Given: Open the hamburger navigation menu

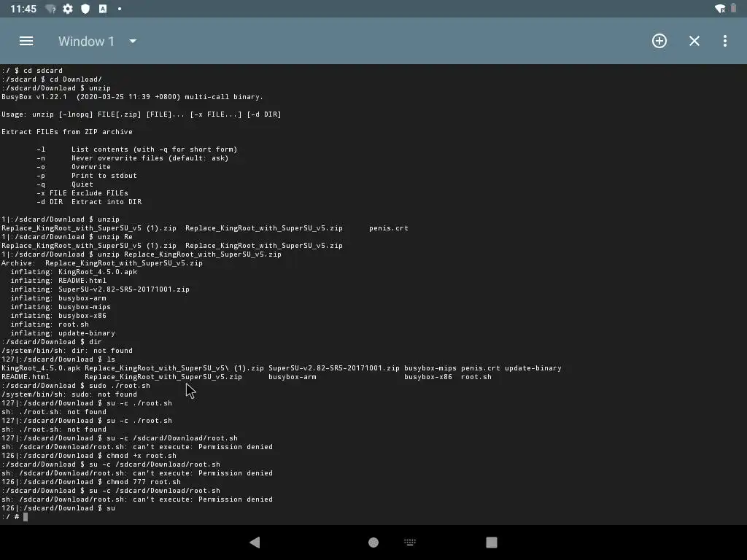Looking at the screenshot, I should point(26,41).
